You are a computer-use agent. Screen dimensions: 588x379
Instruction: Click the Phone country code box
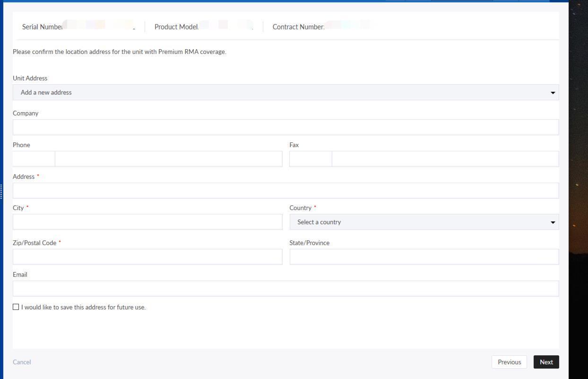34,159
